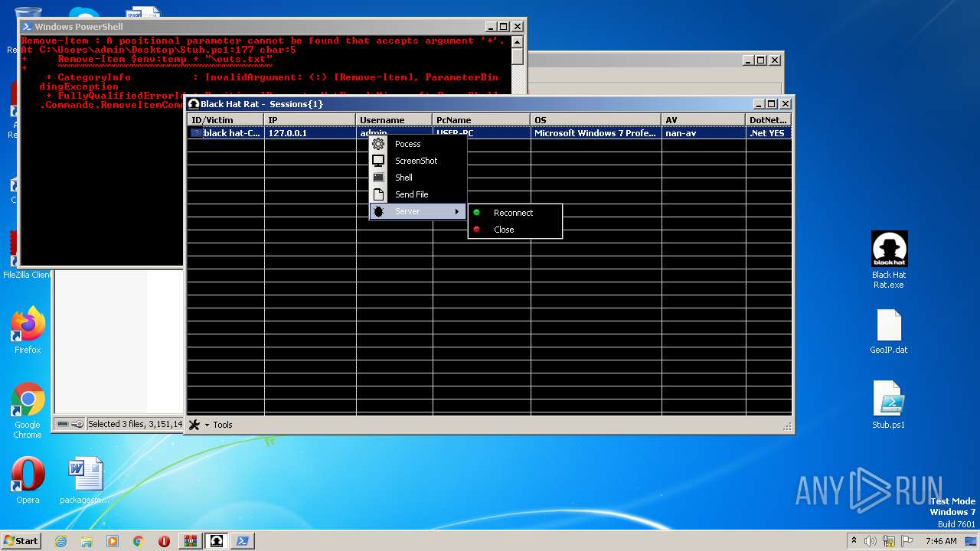Viewport: 980px width, 551px height.
Task: Click the 'Microsoft Windows 7 Profe...' OS cell
Action: point(596,133)
